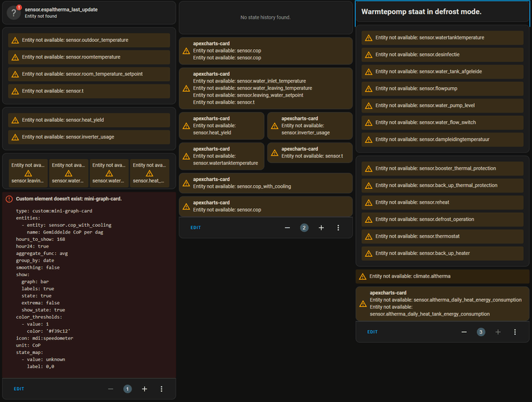Click the red error icon for mini-graph-card
532x402 pixels.
pos(9,199)
